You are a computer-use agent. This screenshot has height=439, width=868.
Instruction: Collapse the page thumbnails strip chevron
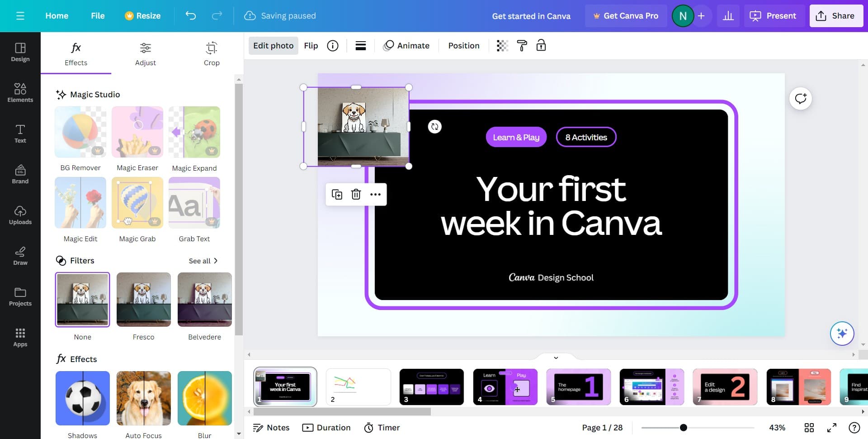(556, 358)
